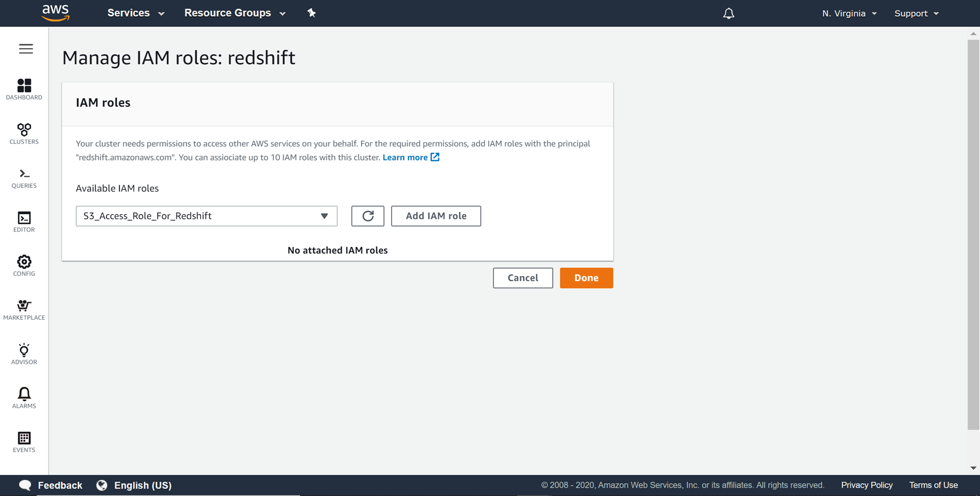Open the Learn more link
The height and width of the screenshot is (496, 980).
411,157
